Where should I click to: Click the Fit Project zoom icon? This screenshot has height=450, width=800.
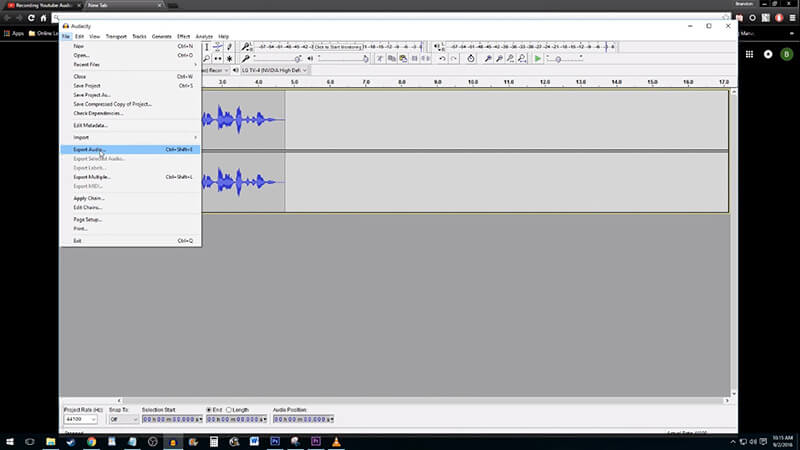click(x=522, y=59)
